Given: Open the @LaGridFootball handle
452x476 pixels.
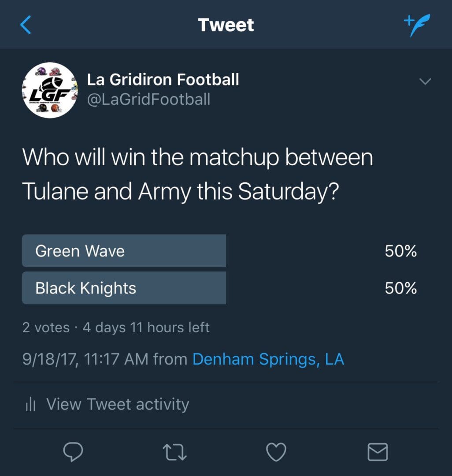Looking at the screenshot, I should [x=148, y=99].
